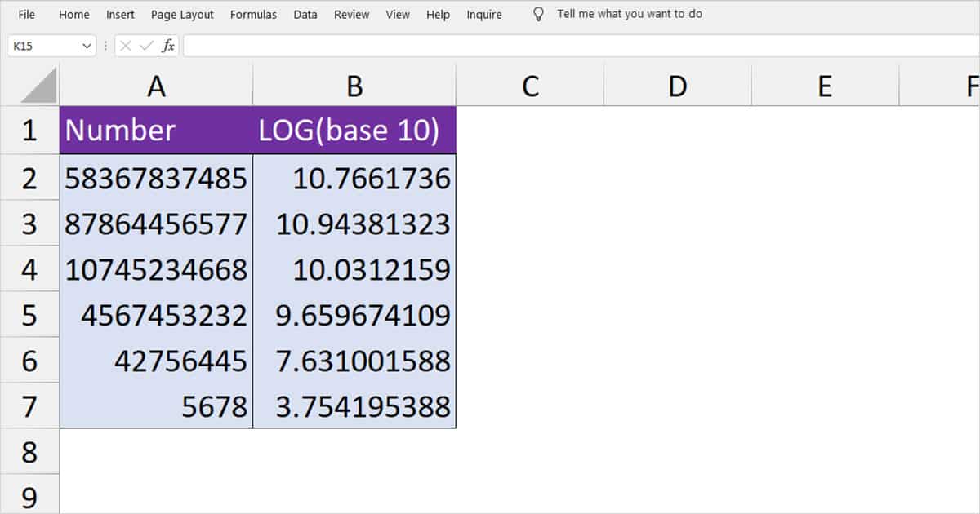The image size is (980, 514).
Task: Click the Number header cell A1
Action: [156, 130]
